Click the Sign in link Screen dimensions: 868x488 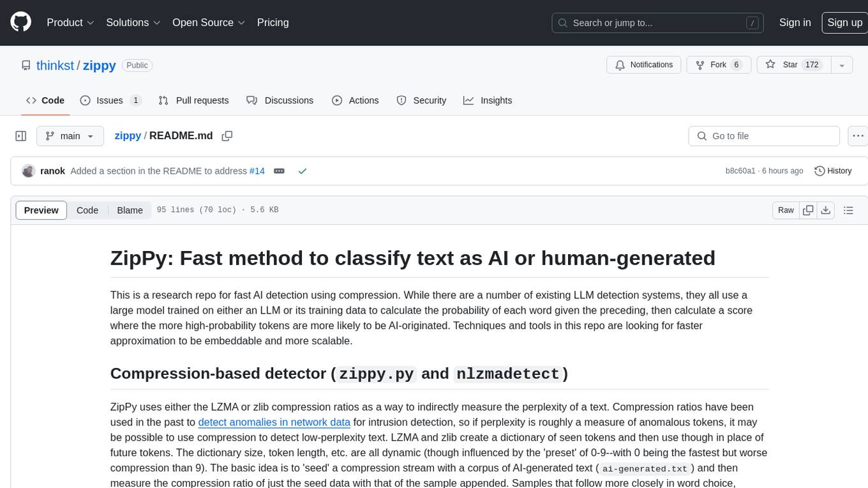pos(795,22)
